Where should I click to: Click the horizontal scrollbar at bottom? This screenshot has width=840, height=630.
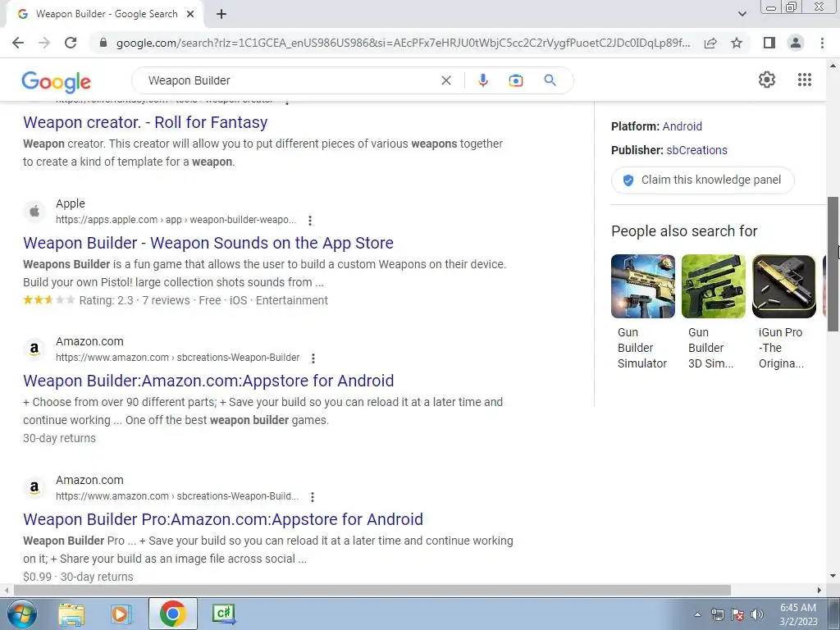coord(372,590)
